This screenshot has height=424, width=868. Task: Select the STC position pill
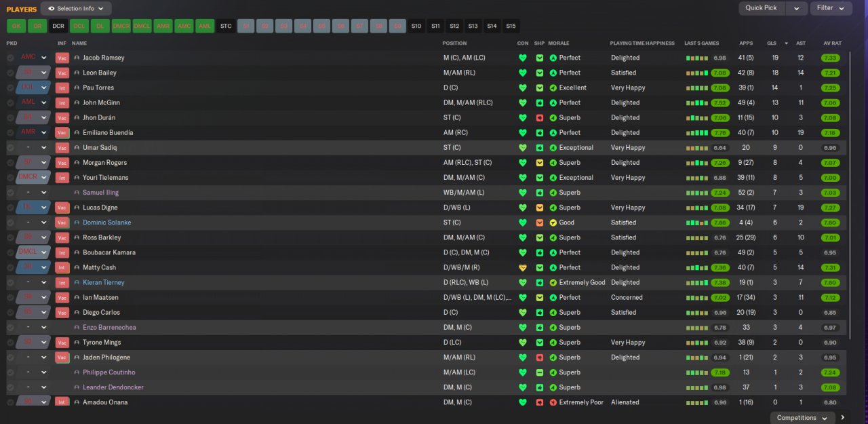point(226,26)
